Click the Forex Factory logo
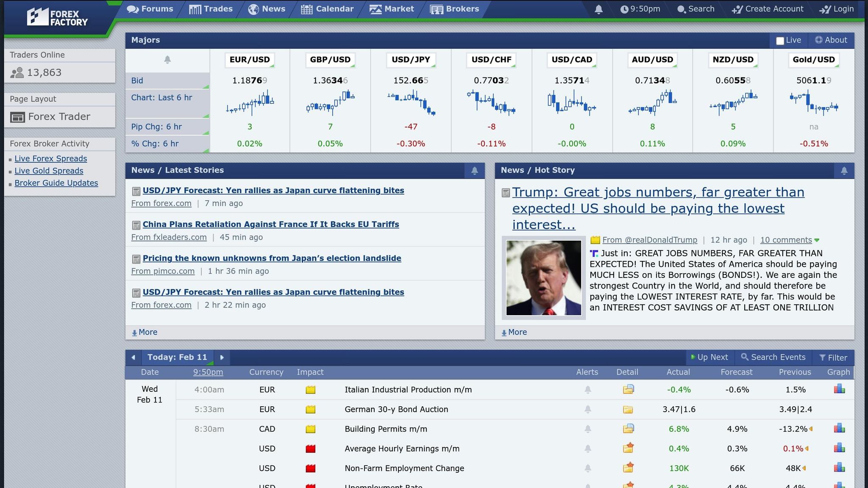The width and height of the screenshot is (868, 488). pos(58,17)
